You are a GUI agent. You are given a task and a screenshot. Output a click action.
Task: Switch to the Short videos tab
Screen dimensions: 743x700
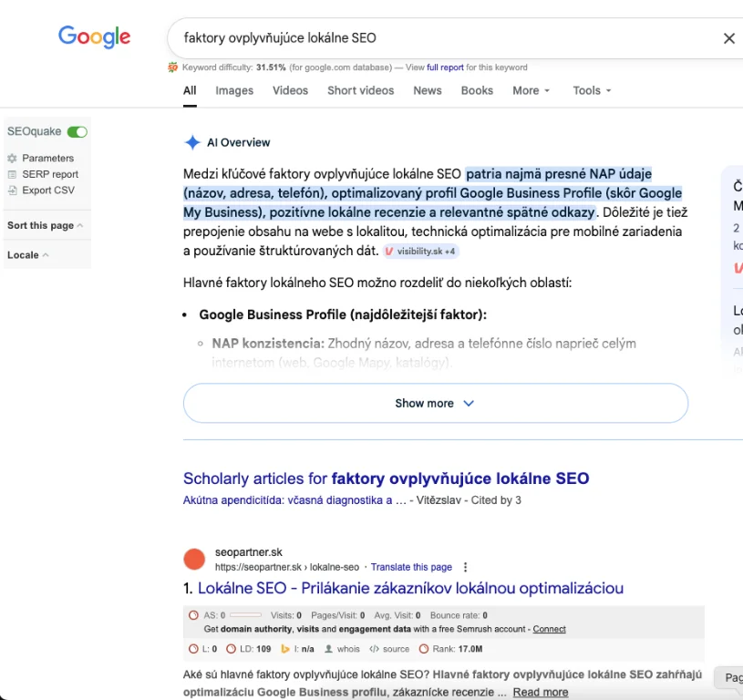tap(360, 90)
